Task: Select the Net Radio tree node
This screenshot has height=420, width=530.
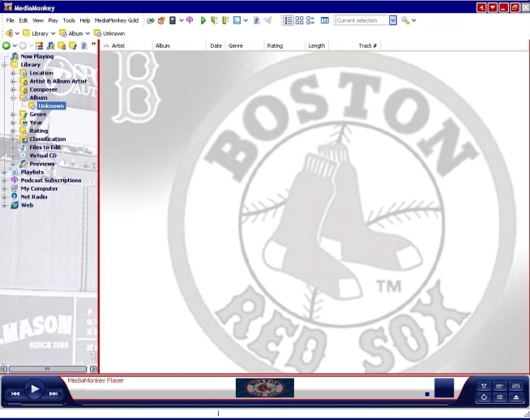Action: click(34, 197)
